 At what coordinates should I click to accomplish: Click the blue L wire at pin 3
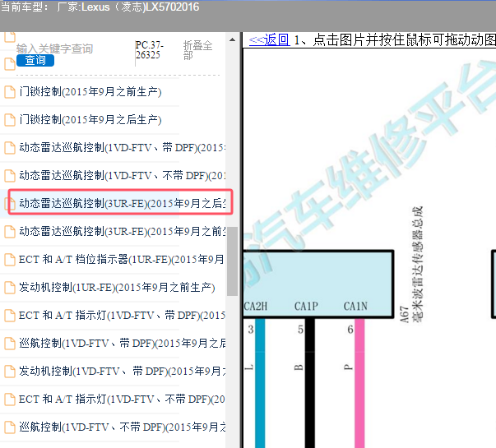(x=260, y=383)
